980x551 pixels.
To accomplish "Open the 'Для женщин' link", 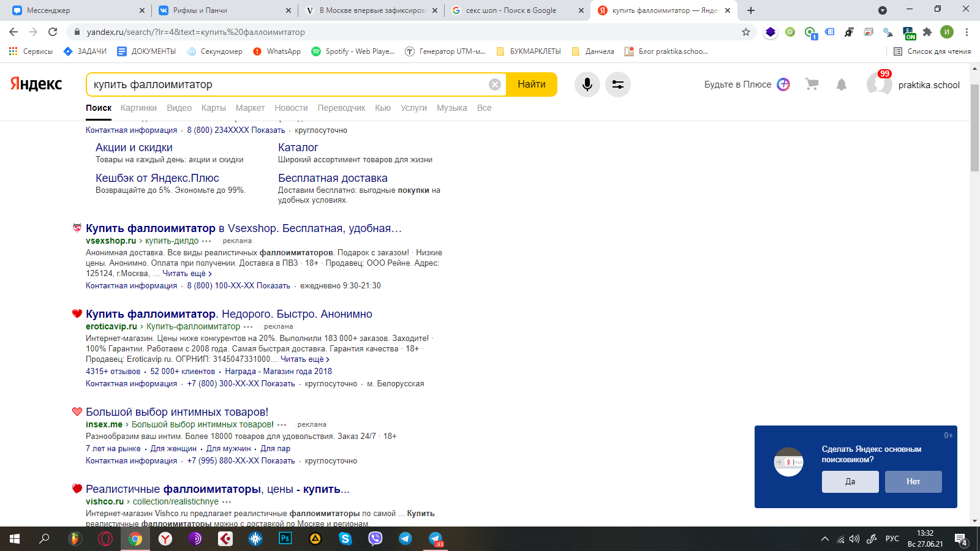I will pos(173,449).
